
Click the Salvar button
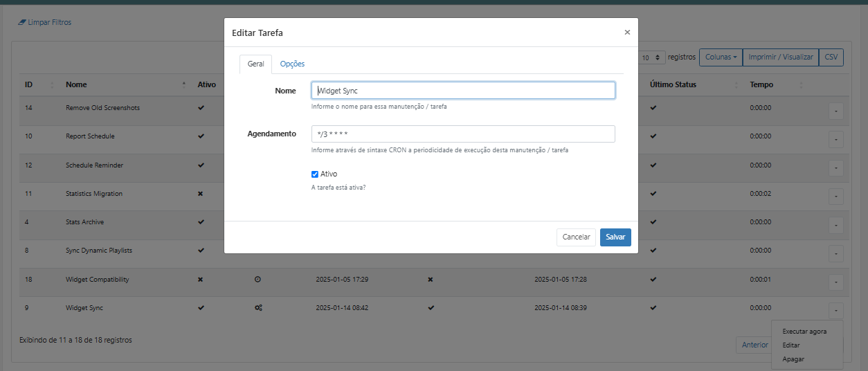[x=615, y=237]
